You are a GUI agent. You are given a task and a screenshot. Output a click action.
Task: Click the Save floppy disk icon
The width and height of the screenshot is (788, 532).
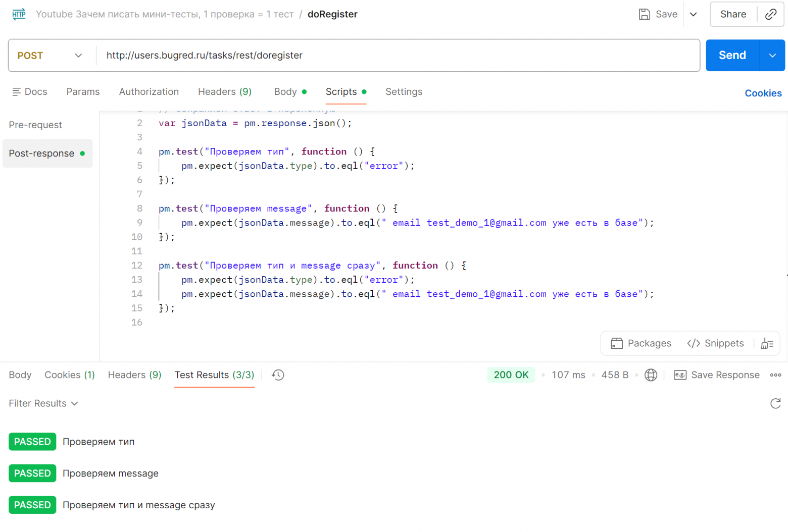click(645, 14)
